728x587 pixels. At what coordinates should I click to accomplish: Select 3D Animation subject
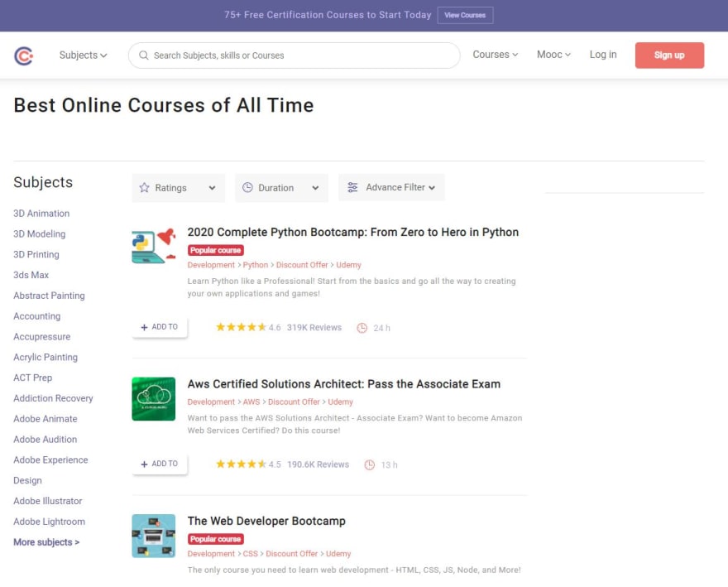41,214
